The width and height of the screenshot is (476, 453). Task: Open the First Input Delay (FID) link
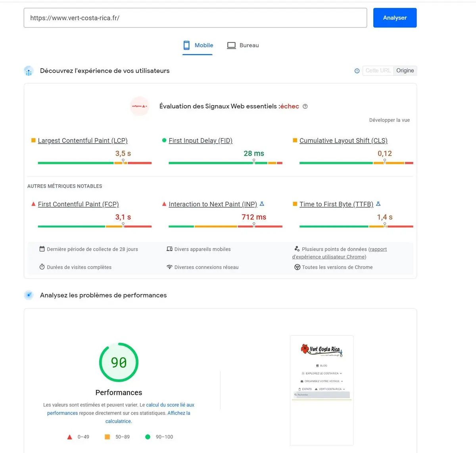[x=201, y=140]
